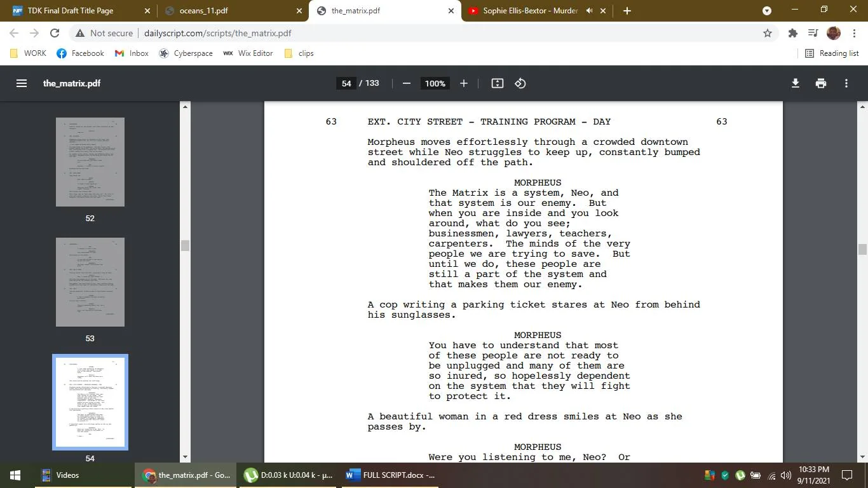This screenshot has height=488, width=868.
Task: Select the the_matrix.pdf browser tab
Action: click(x=384, y=11)
